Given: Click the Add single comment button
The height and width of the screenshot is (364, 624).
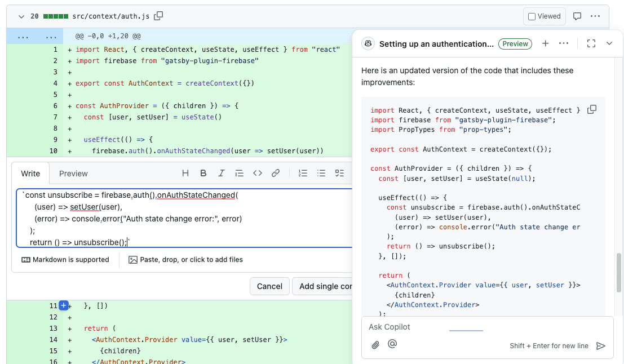Looking at the screenshot, I should tap(322, 286).
